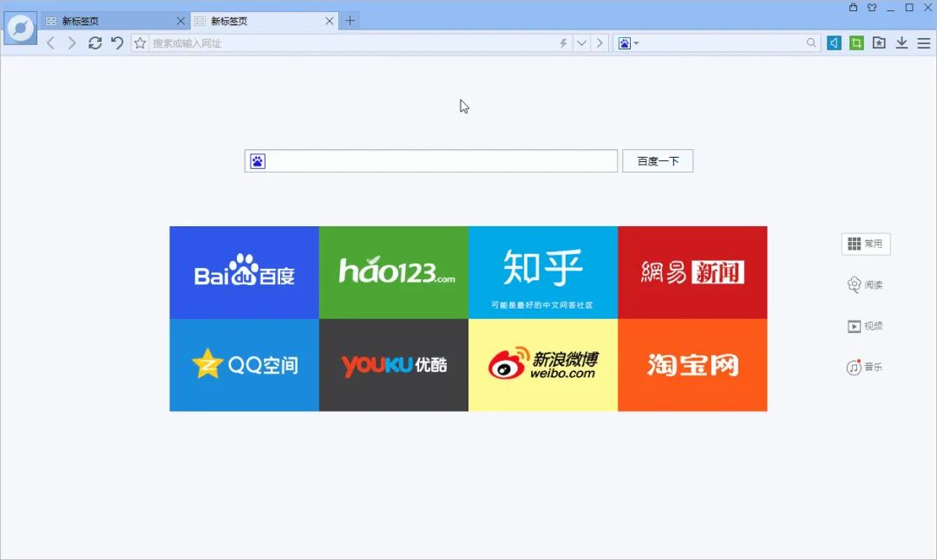Open the downloads icon
Viewport: 937px width, 560px height.
tap(901, 43)
